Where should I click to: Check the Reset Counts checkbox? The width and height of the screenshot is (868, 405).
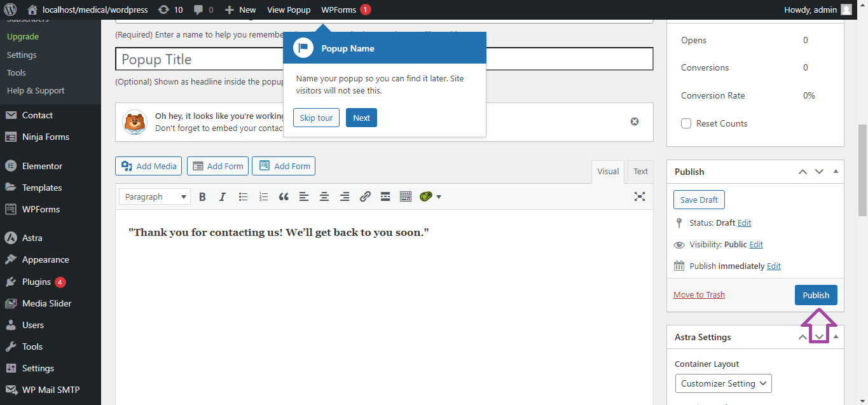click(686, 123)
